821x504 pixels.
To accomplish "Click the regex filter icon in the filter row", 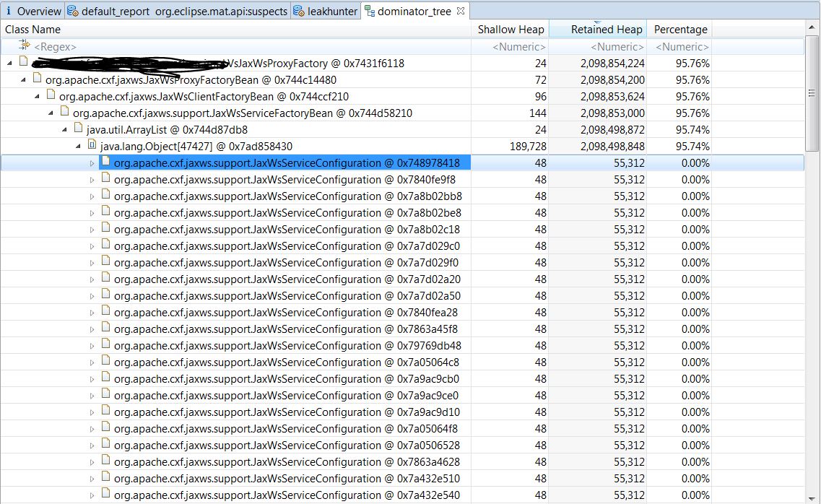I will click(x=25, y=45).
